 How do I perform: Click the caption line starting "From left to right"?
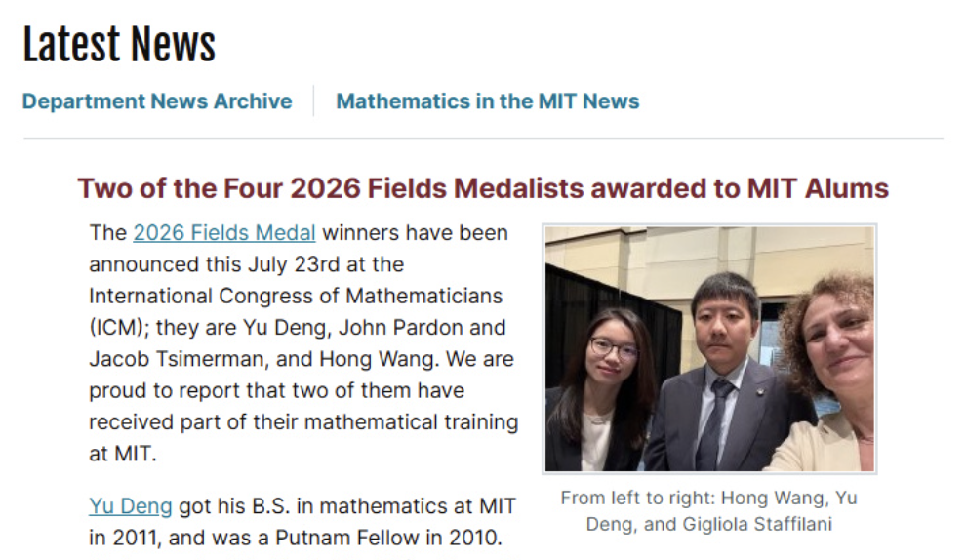[709, 498]
